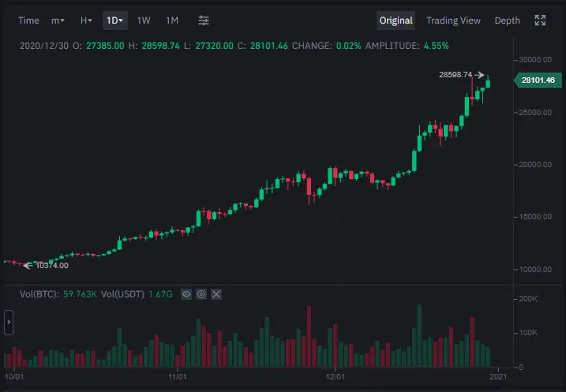Open the hours interval dropdown
Image resolution: width=566 pixels, height=392 pixels.
pos(86,21)
